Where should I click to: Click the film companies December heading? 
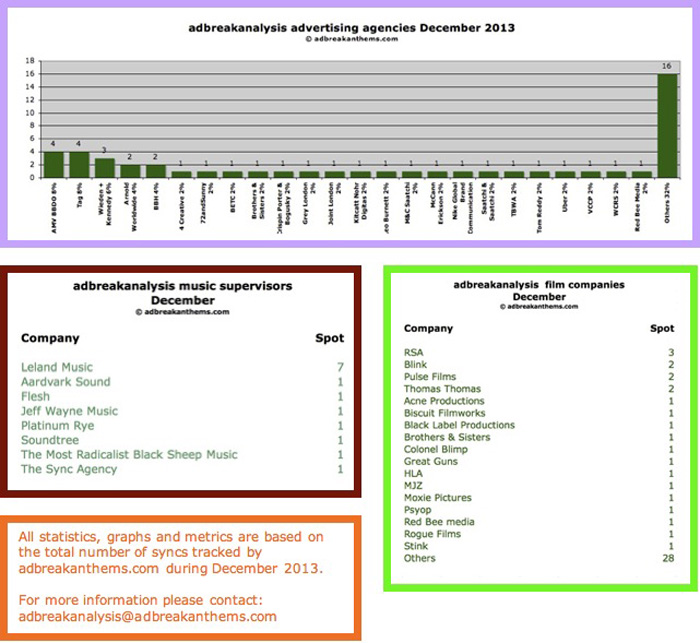click(x=539, y=291)
